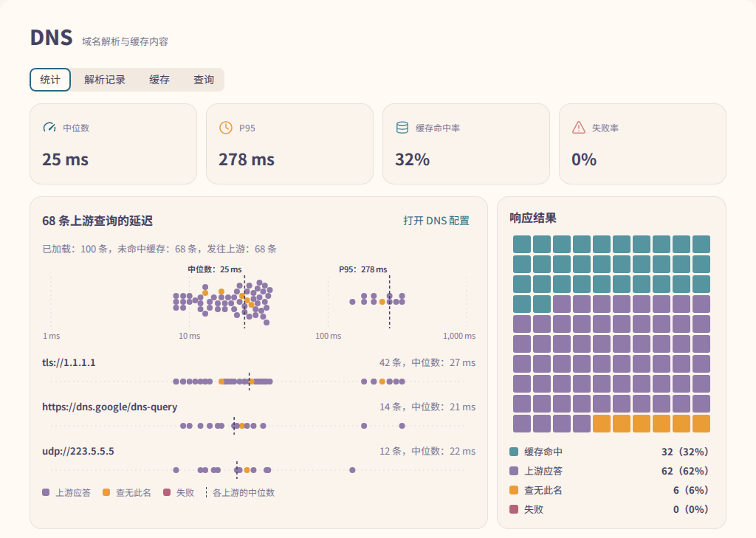Click the https://dns.google/dns-query upstream label
The image size is (756, 538).
click(x=110, y=407)
